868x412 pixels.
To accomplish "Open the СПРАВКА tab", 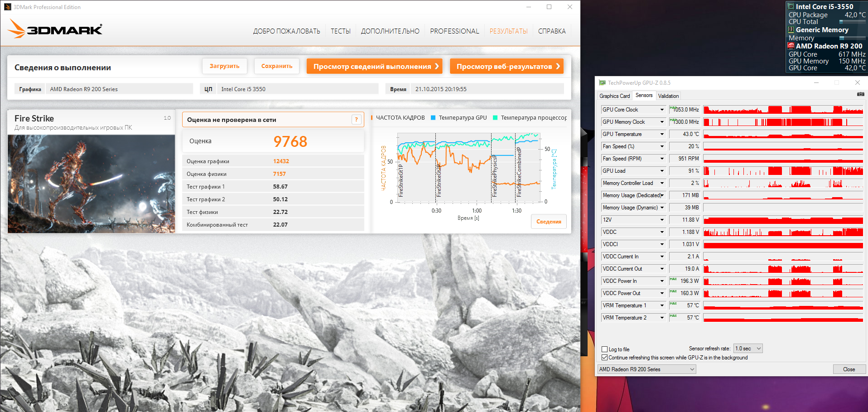I will (x=552, y=31).
